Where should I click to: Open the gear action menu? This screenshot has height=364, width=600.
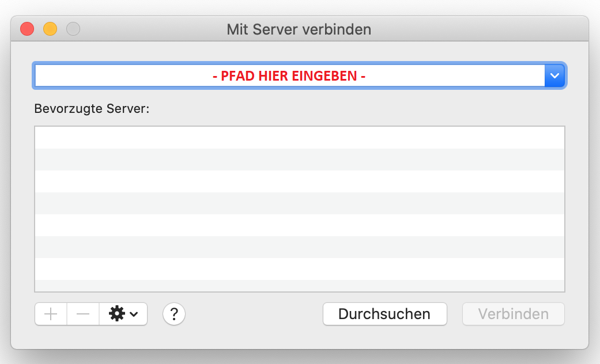(123, 314)
